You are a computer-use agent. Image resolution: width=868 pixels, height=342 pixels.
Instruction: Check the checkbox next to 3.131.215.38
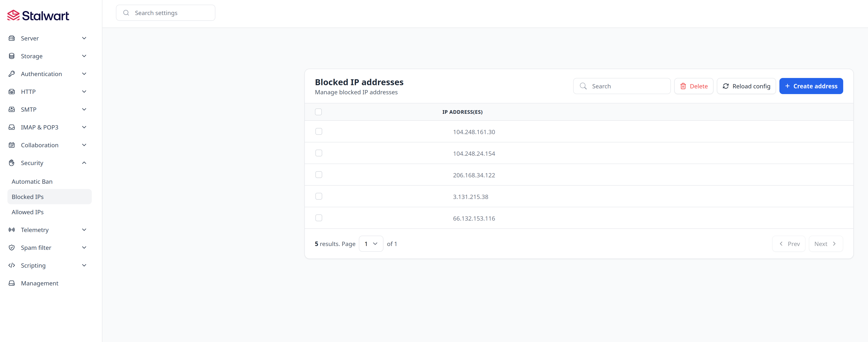318,196
